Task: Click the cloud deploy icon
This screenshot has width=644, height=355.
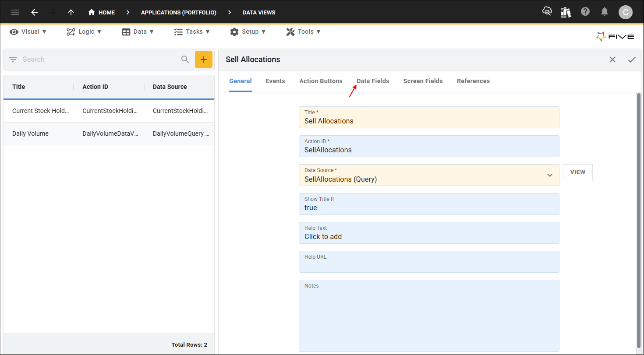Action: tap(547, 12)
